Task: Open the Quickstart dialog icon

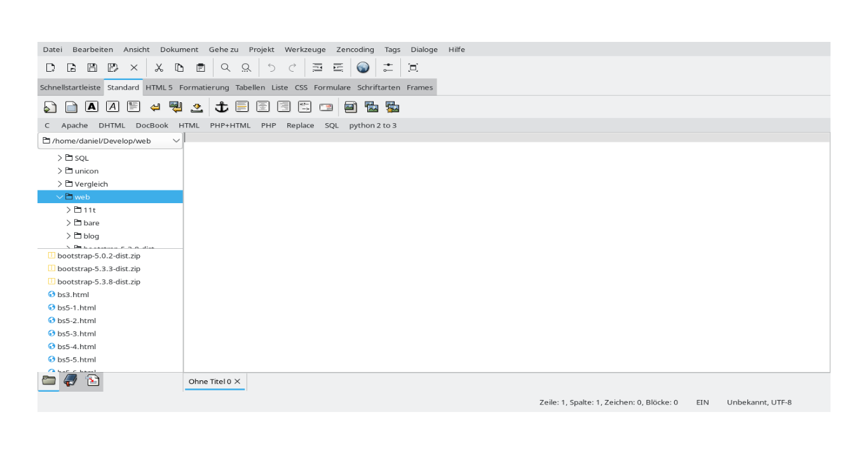Action: [49, 107]
